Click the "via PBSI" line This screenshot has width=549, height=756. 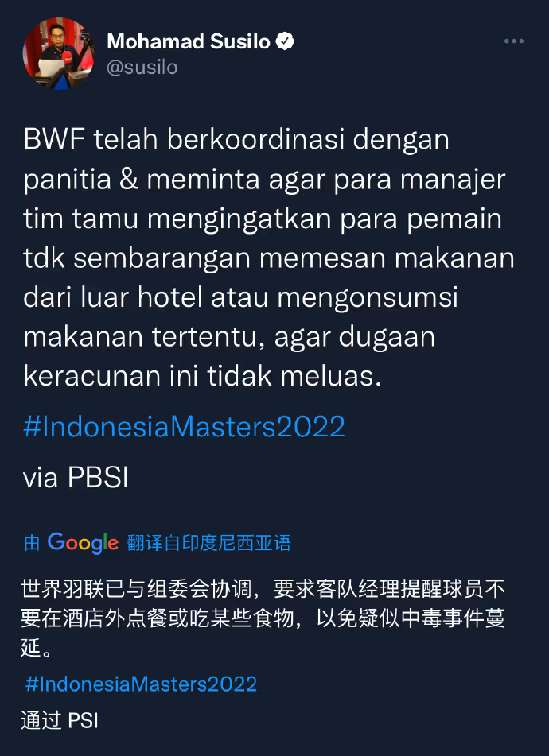[76, 478]
